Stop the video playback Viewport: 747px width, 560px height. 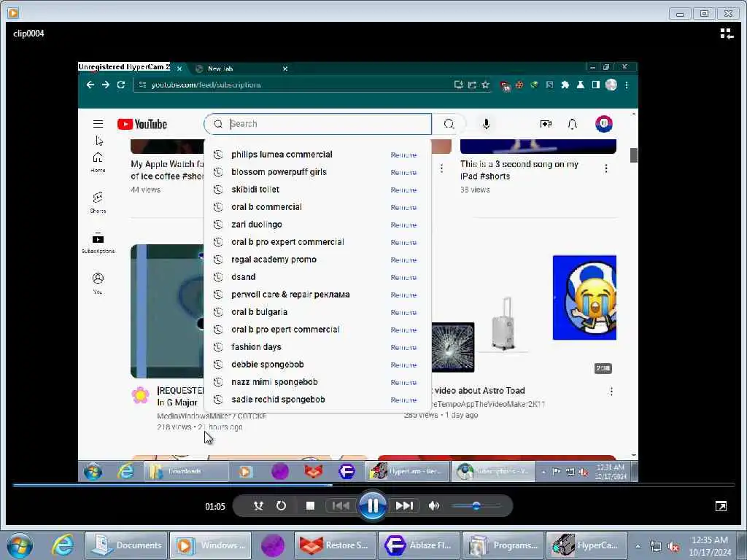pyautogui.click(x=310, y=506)
